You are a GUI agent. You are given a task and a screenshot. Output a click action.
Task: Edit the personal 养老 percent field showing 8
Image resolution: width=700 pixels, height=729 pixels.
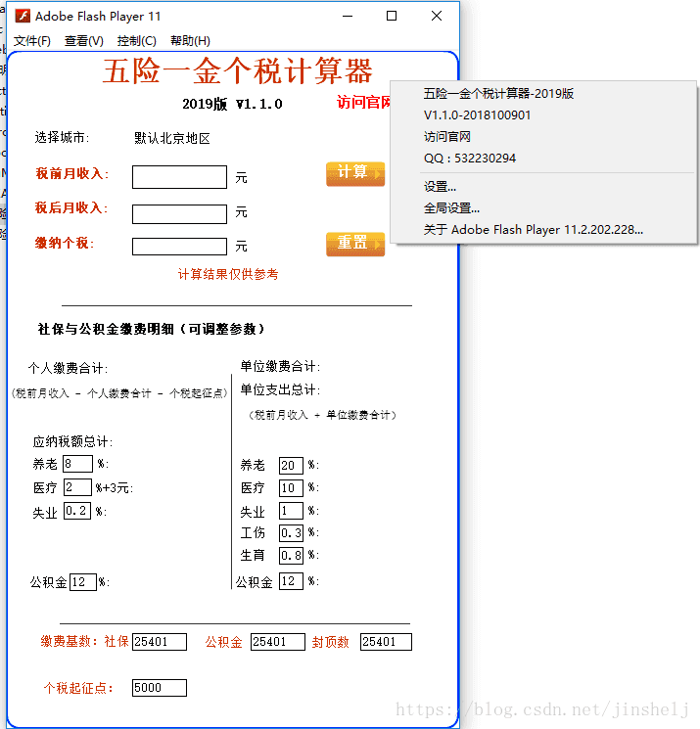click(77, 464)
